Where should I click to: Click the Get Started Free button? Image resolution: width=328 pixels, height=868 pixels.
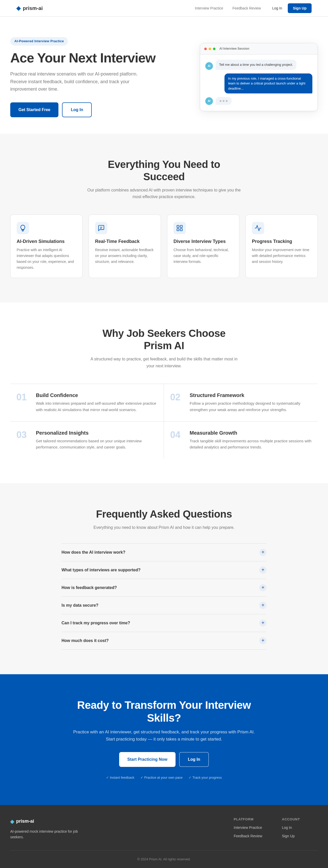[x=34, y=110]
